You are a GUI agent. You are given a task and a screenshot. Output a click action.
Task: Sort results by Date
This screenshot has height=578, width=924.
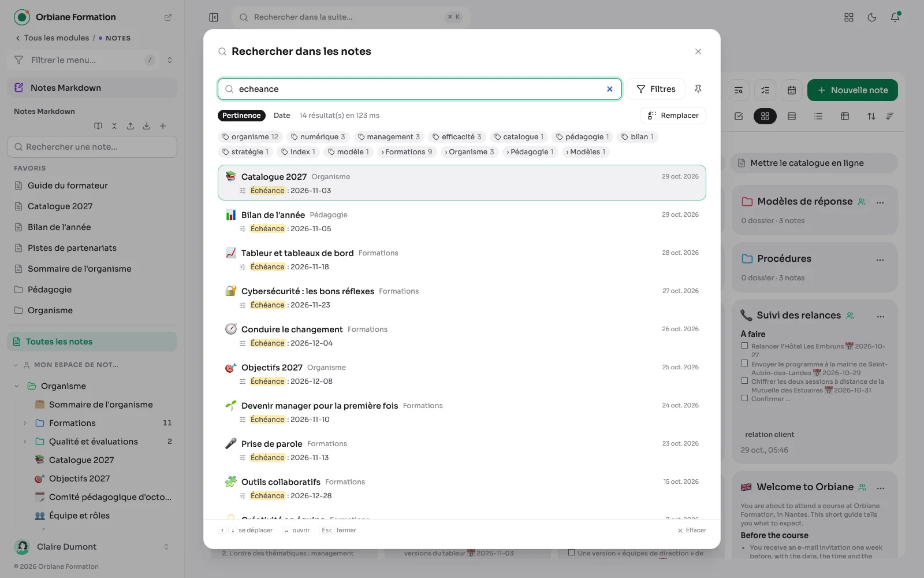[x=282, y=116]
